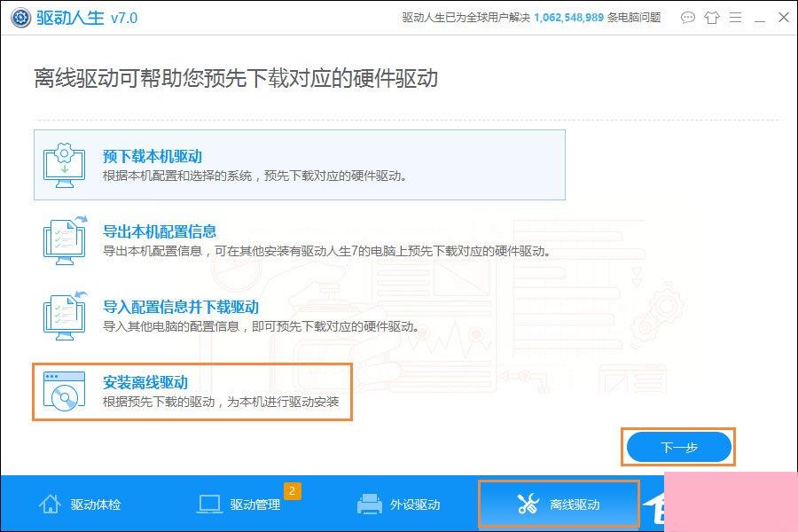Click description 导入其他电脑的配置信息，即可预先下载对应的硬件驱动
798x532 pixels.
click(x=261, y=327)
